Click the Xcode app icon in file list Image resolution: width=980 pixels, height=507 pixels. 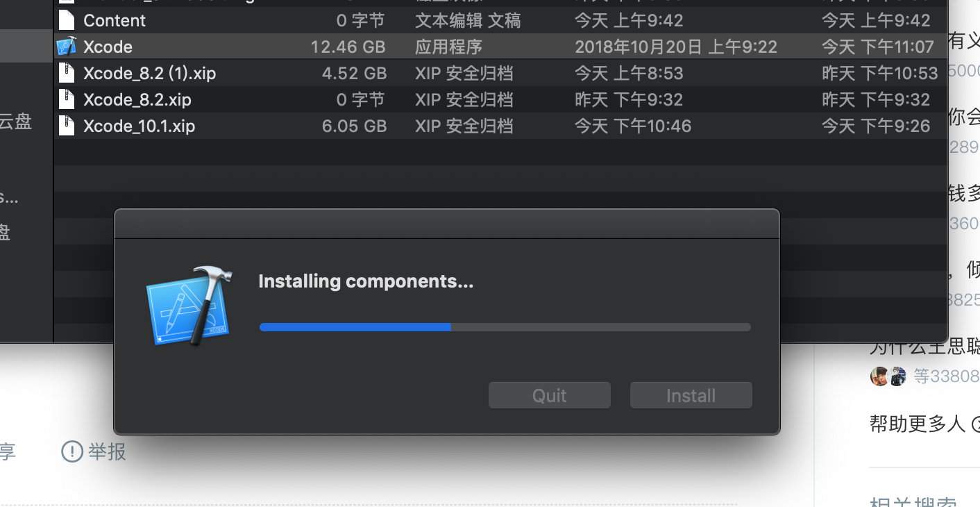tap(67, 47)
